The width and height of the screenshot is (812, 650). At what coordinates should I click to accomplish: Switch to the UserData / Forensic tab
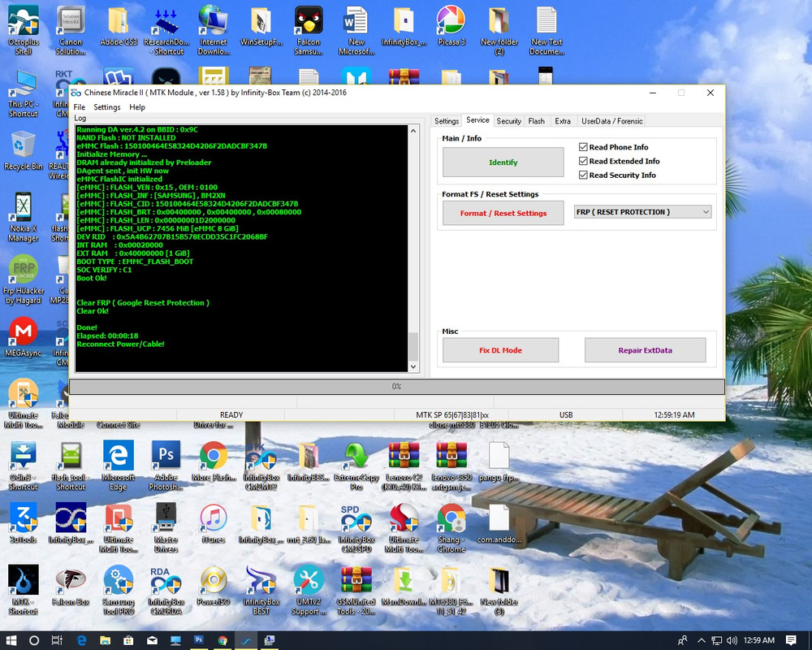(x=611, y=121)
